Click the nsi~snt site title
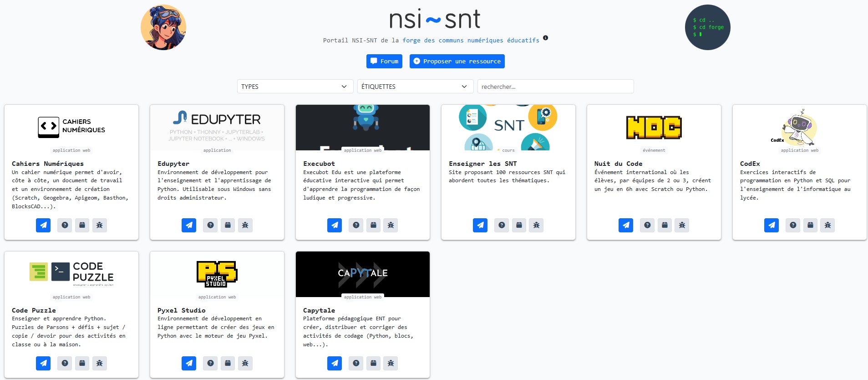Viewport: 868px width, 380px height. [x=434, y=19]
